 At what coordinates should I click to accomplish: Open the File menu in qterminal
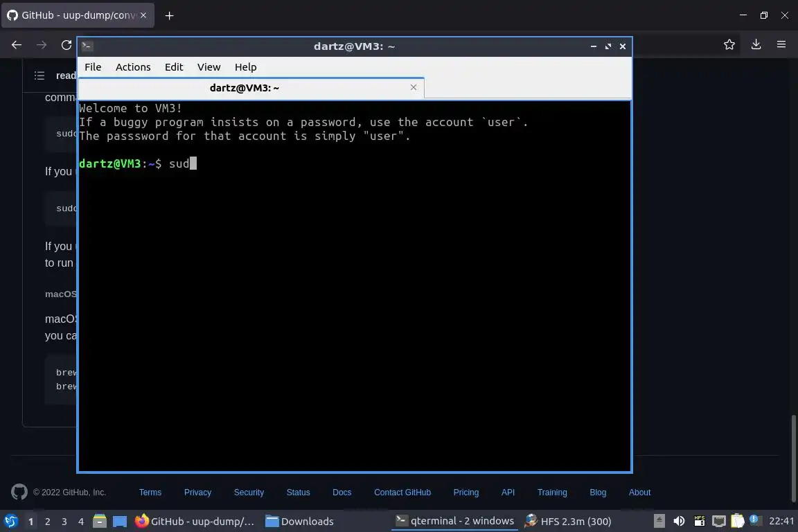93,67
